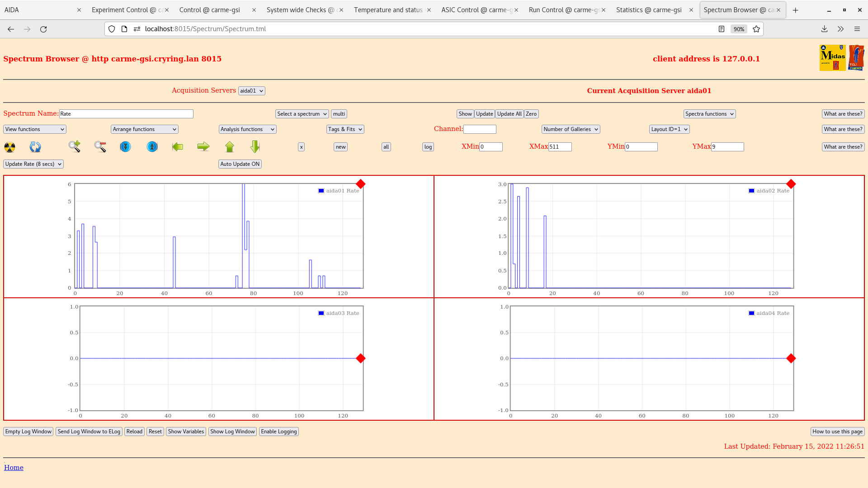
Task: Click the green down arrow icon
Action: coord(255,146)
